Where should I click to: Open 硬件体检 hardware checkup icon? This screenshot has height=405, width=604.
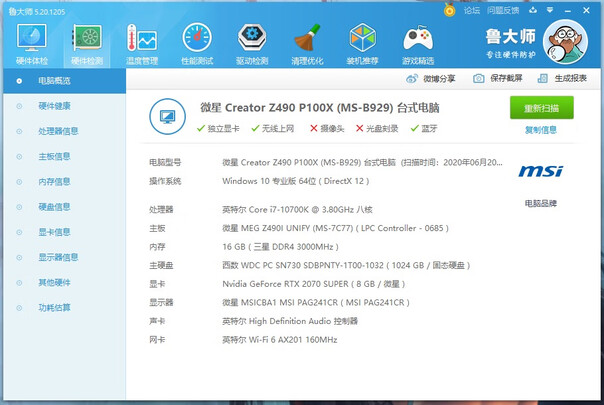(31, 42)
